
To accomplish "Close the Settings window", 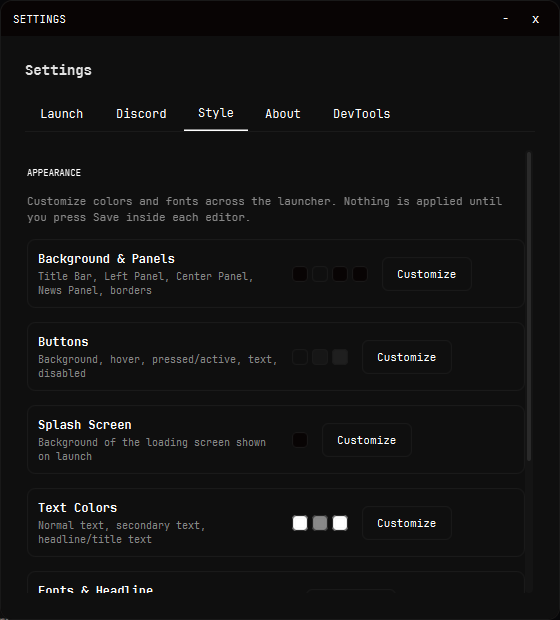I will point(535,19).
